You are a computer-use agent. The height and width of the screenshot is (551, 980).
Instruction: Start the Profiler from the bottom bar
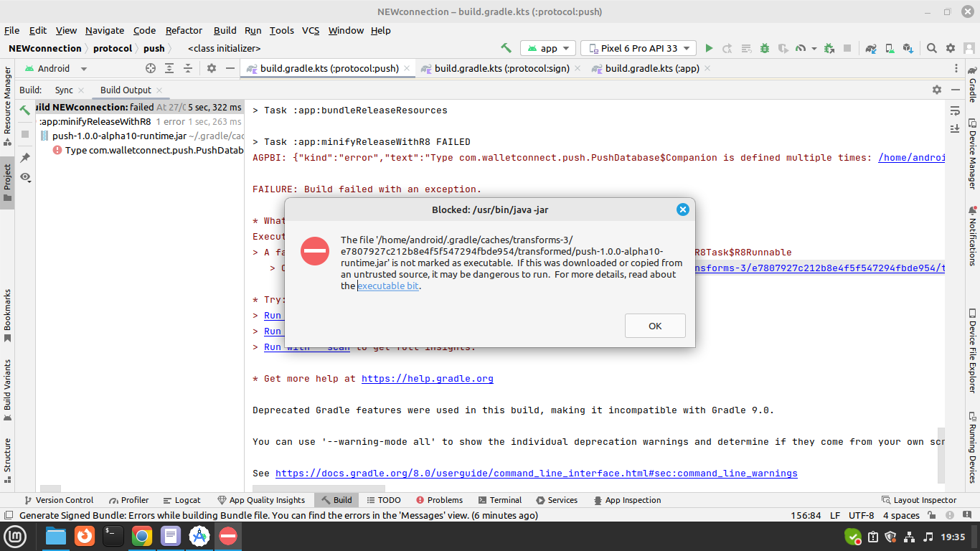point(128,500)
